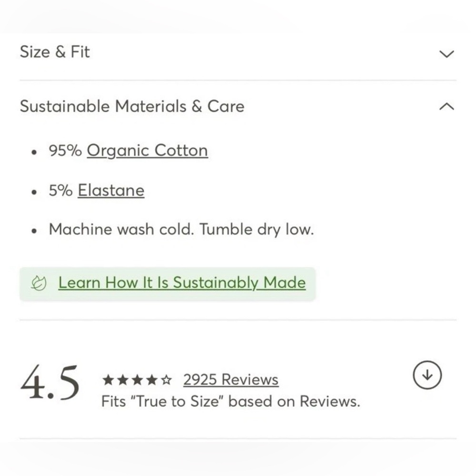This screenshot has width=476, height=476.
Task: Click the Sustainable Materials & Care heading
Action: click(x=132, y=106)
